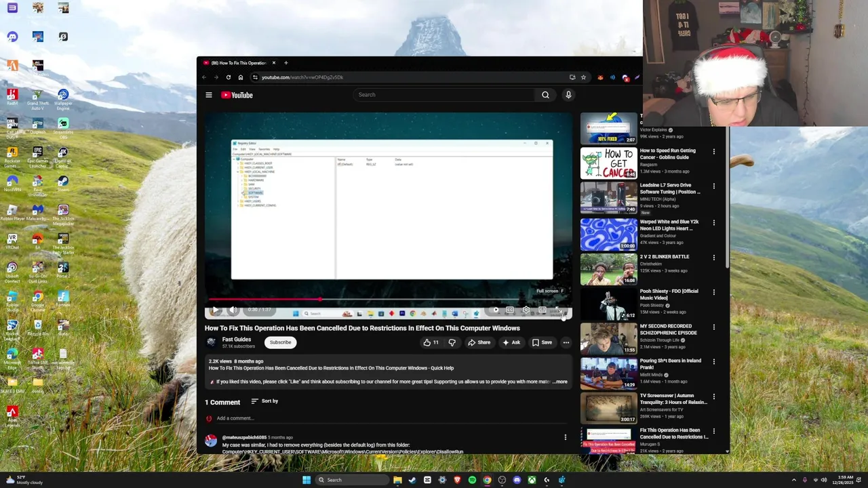
Task: Open Wallpaper Engine desktop shortcut
Action: coord(63,100)
